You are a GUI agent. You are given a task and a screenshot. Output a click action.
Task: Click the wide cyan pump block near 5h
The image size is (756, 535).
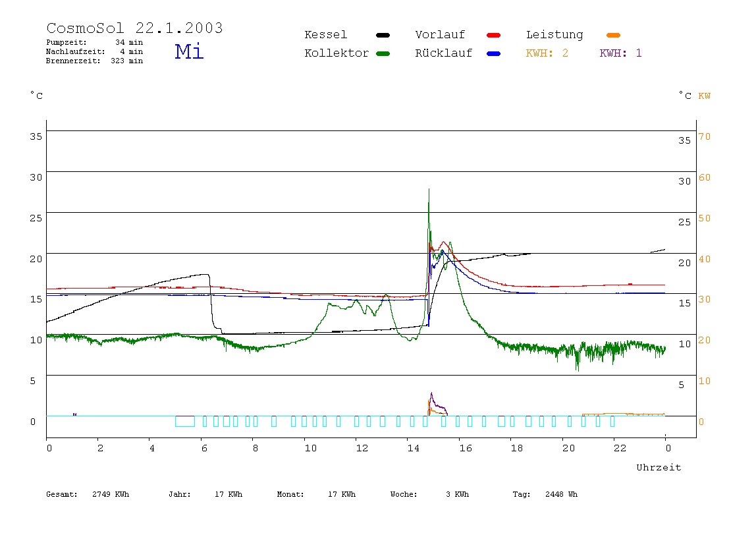click(184, 421)
